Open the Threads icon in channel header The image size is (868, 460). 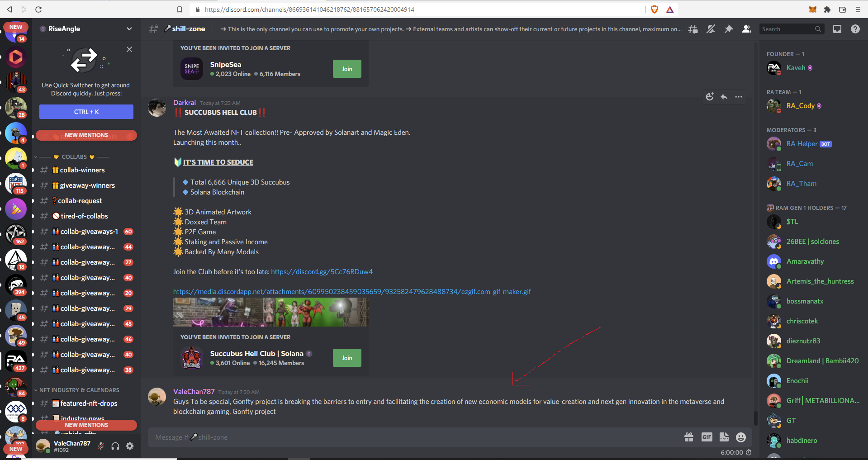point(693,29)
